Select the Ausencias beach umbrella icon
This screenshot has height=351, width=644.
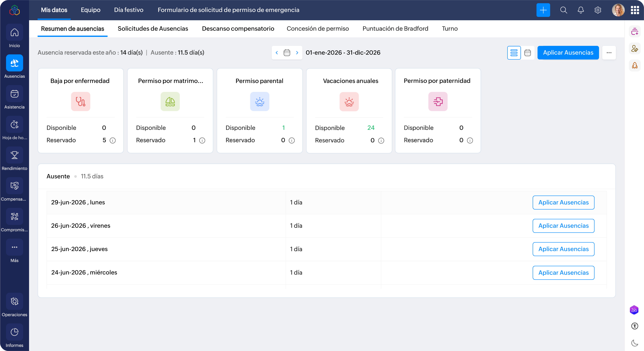tap(15, 63)
